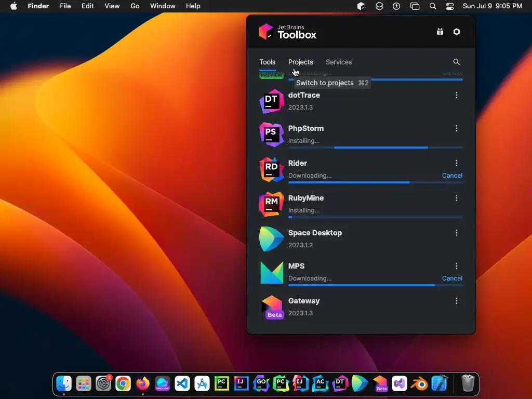Screen dimensions: 532x399
Task: Open the MPS options menu
Action: [x=457, y=266]
